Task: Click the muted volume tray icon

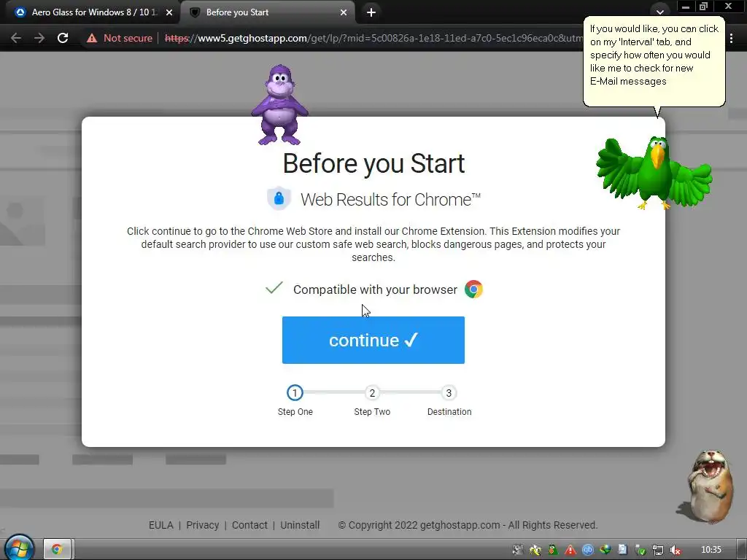Action: coord(675,550)
